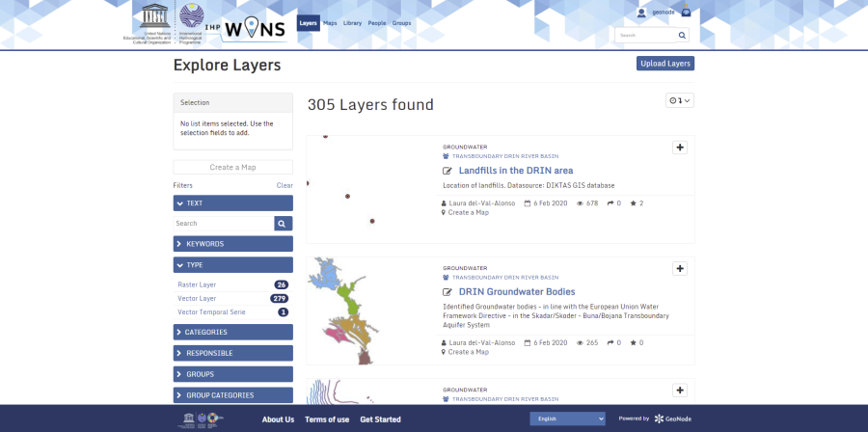
Task: Open the Maps menu item
Action: click(x=330, y=23)
